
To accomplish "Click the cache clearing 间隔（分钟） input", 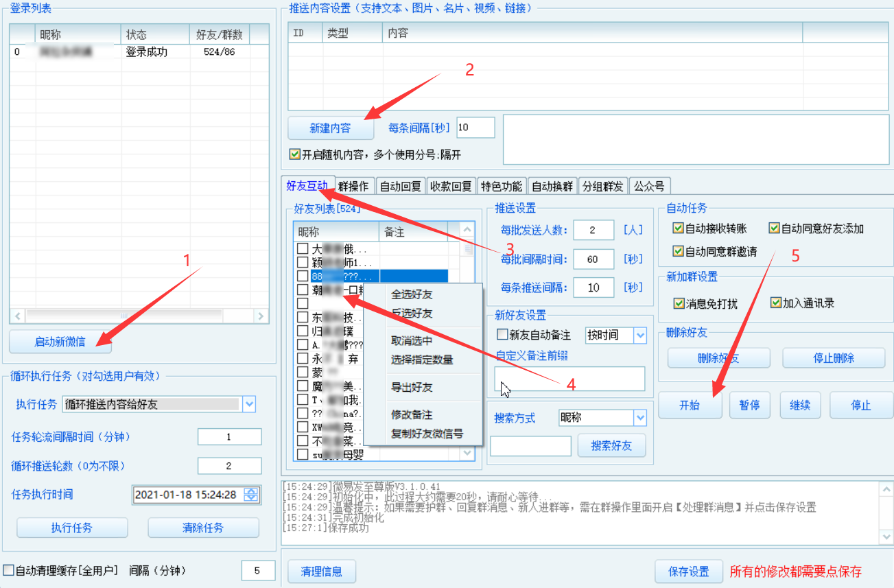I will pos(257,570).
